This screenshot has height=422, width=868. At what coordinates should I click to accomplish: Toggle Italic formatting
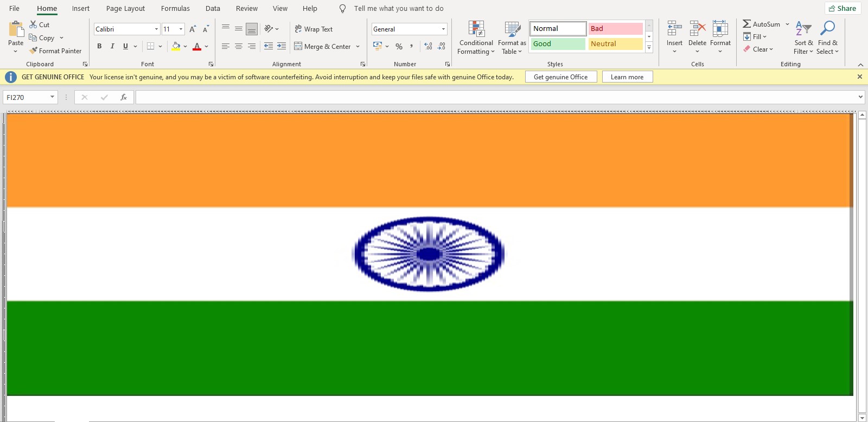coord(112,46)
